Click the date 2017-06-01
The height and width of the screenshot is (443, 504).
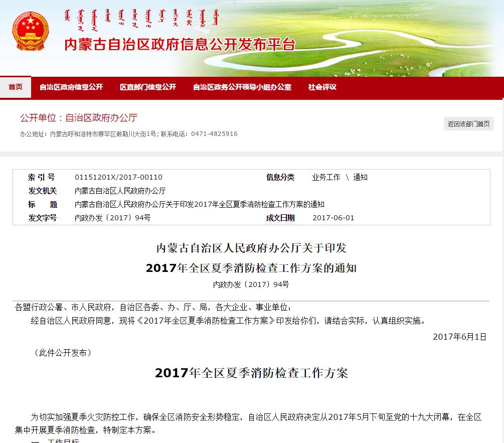click(x=333, y=218)
